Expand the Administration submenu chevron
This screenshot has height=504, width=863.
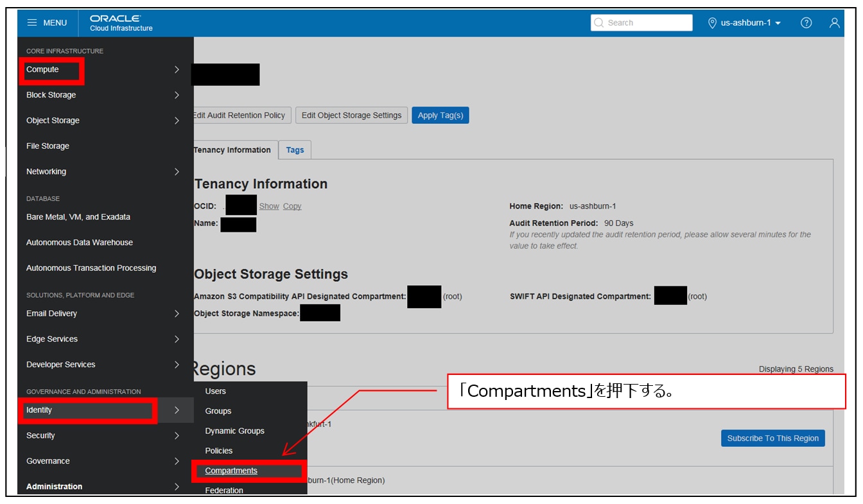(x=177, y=487)
